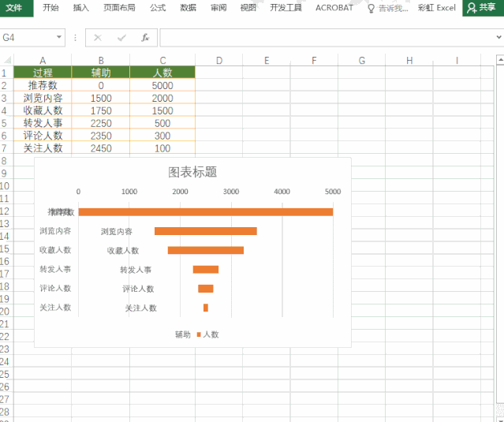Click the orange 评论人数 bar
Image resolution: width=504 pixels, height=422 pixels.
tap(206, 289)
